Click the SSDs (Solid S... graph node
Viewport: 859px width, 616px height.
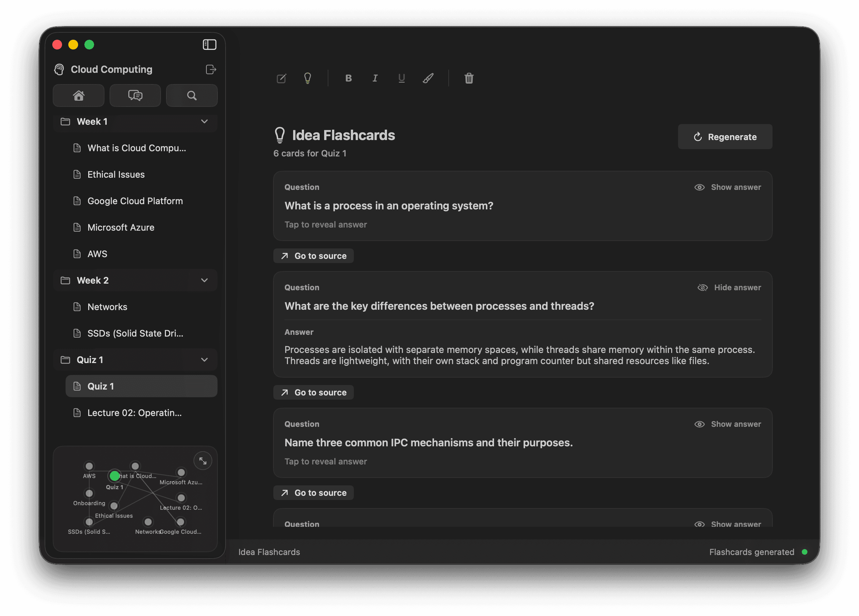89,522
